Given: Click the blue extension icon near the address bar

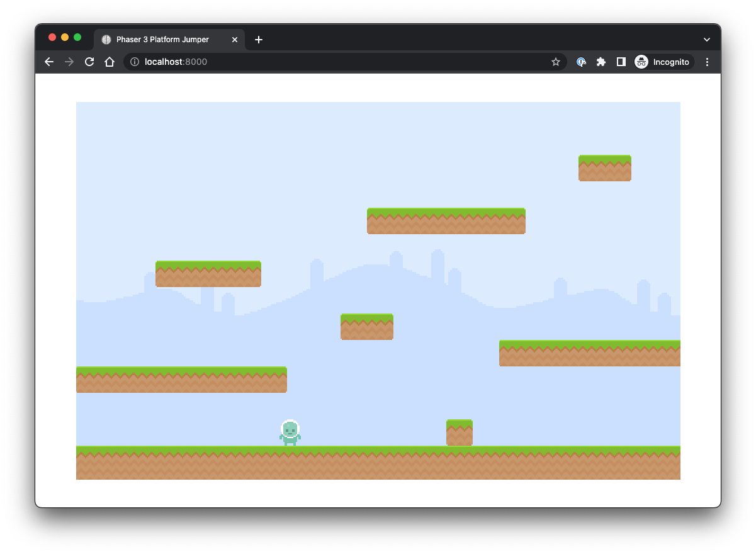Looking at the screenshot, I should pos(580,62).
